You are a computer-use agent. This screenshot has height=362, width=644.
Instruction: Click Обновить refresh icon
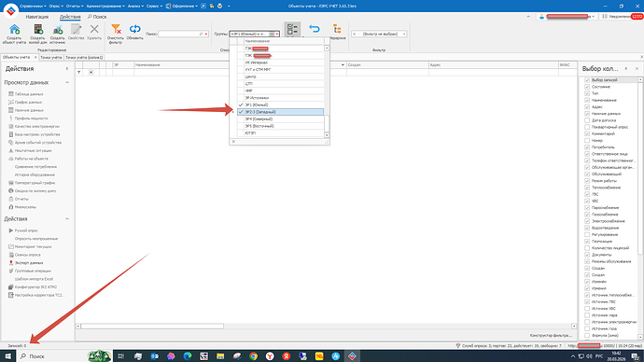pyautogui.click(x=134, y=29)
